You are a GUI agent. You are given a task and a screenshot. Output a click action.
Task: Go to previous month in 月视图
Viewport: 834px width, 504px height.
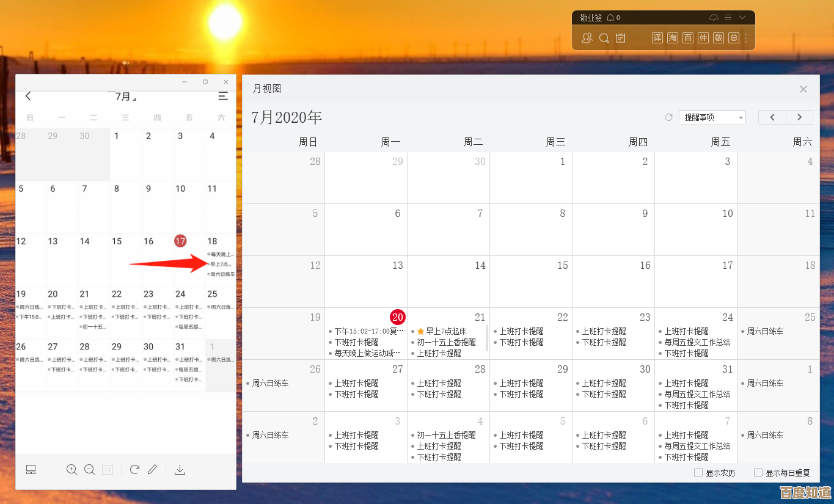coord(772,117)
